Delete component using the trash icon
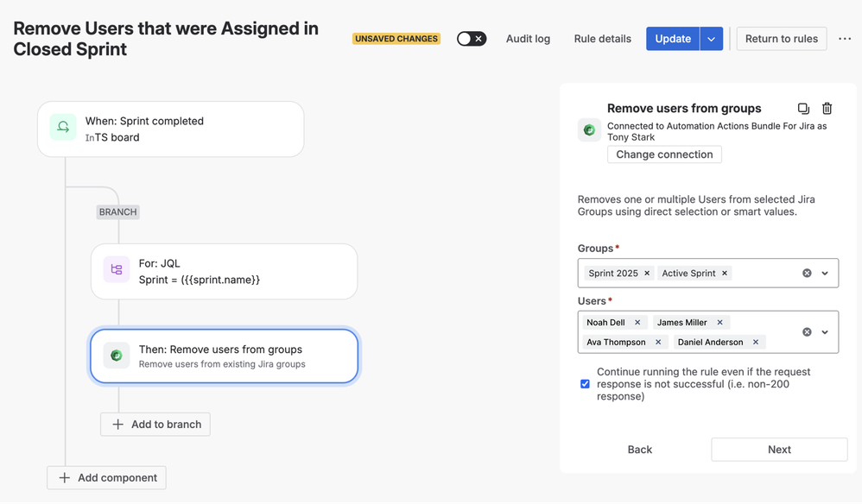862x504 pixels. click(827, 108)
